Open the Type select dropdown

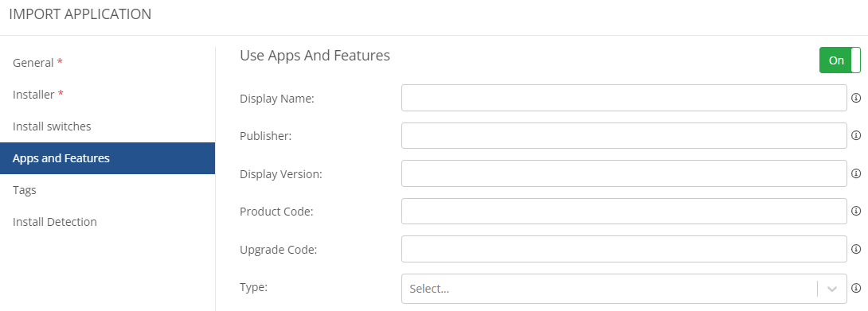[624, 289]
